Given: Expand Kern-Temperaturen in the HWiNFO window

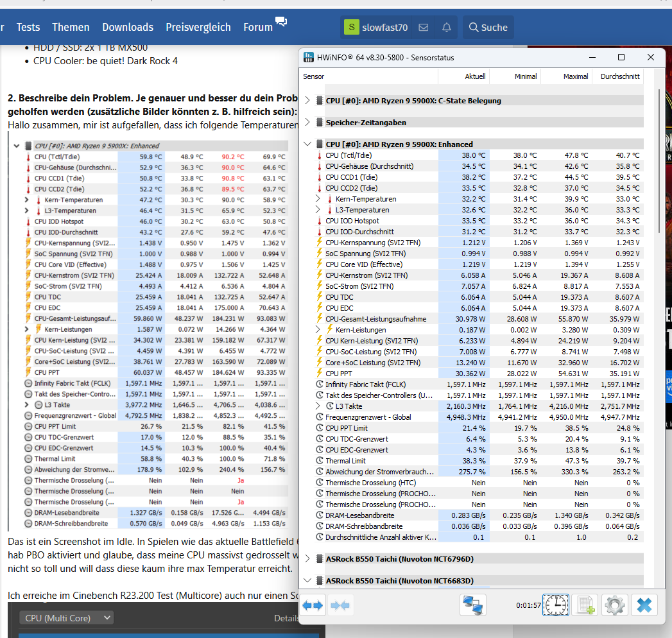Looking at the screenshot, I should coord(318,198).
